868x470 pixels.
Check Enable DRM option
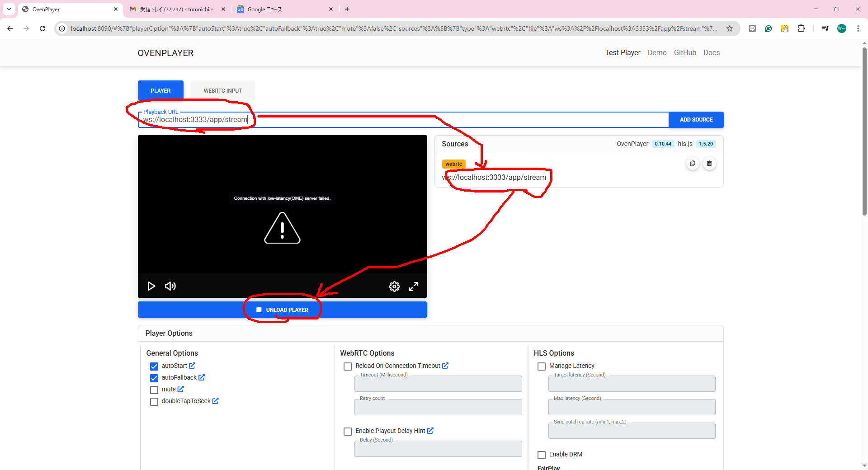pos(542,455)
